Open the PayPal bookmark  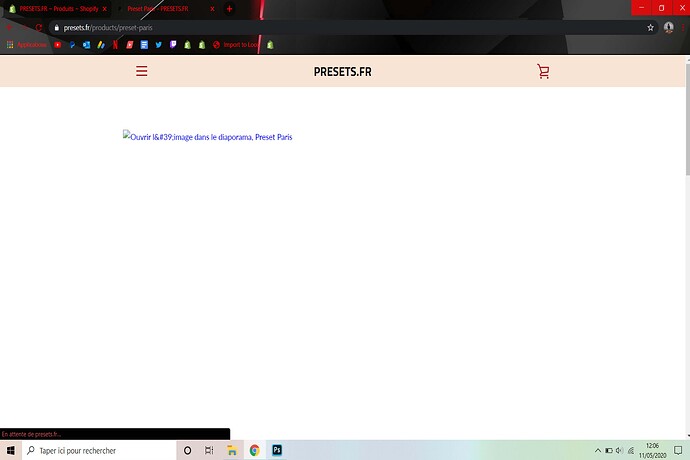[x=72, y=44]
